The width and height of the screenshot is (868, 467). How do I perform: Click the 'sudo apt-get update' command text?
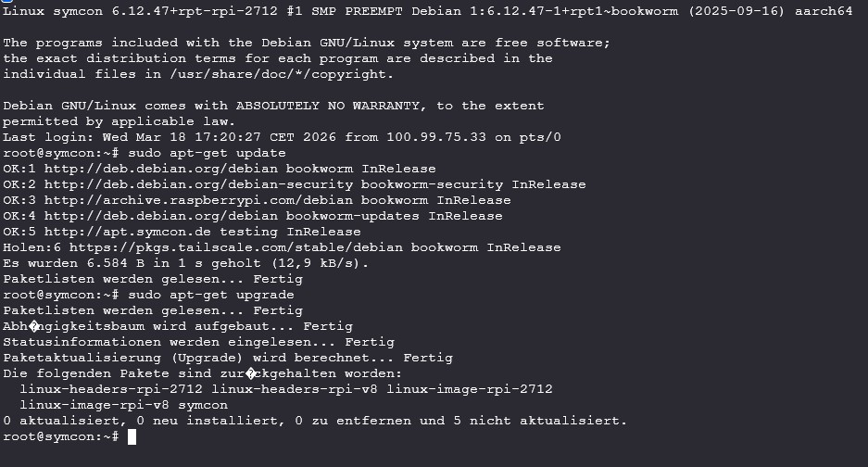click(208, 153)
